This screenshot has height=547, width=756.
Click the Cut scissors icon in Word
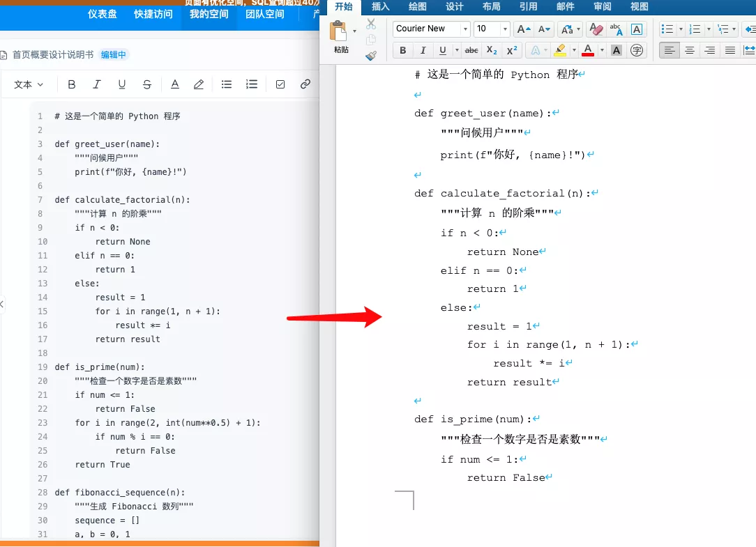click(x=371, y=24)
